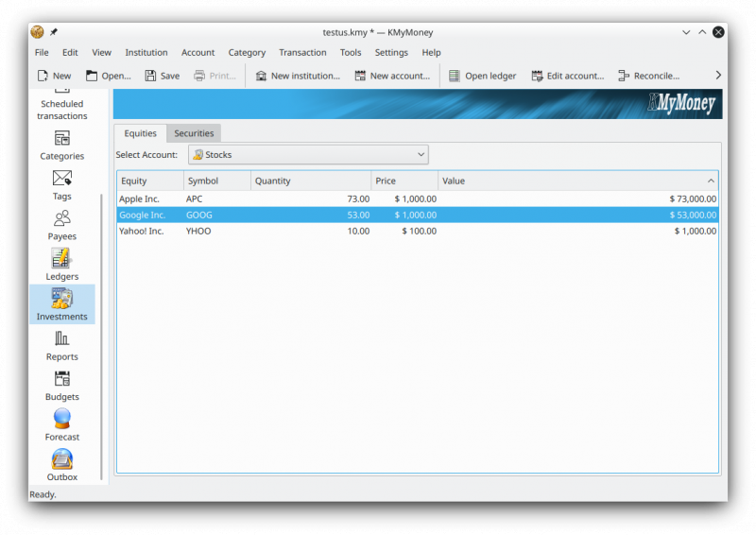
Task: Sort by the Symbol column header
Action: coord(217,181)
